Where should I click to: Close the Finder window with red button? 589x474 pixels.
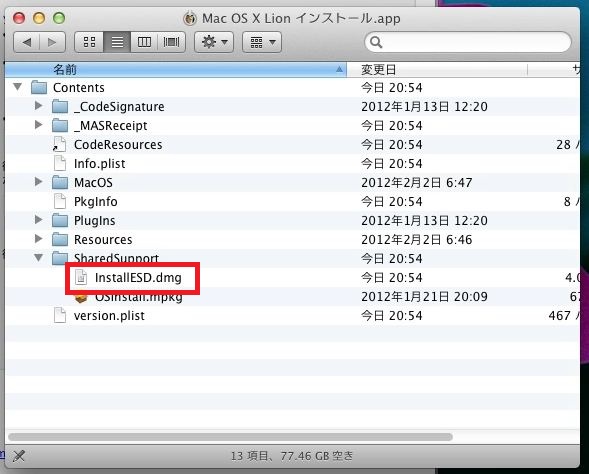19,18
